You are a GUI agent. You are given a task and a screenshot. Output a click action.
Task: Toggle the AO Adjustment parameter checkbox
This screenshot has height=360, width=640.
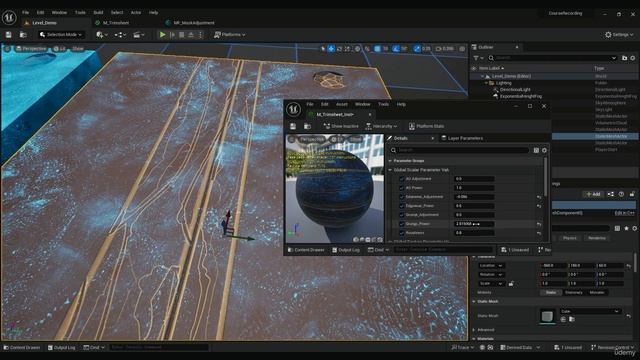click(x=401, y=179)
